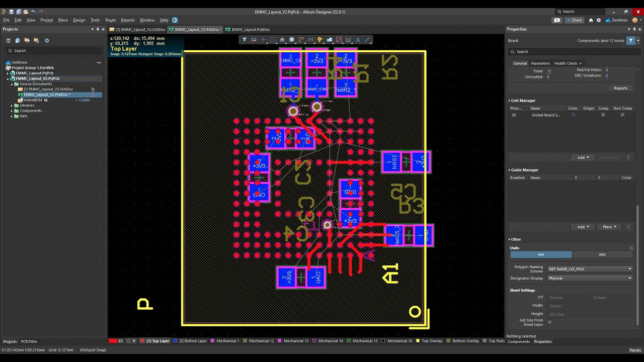The height and width of the screenshot is (362, 644).
Task: Select the Place Line tool
Action: (367, 39)
